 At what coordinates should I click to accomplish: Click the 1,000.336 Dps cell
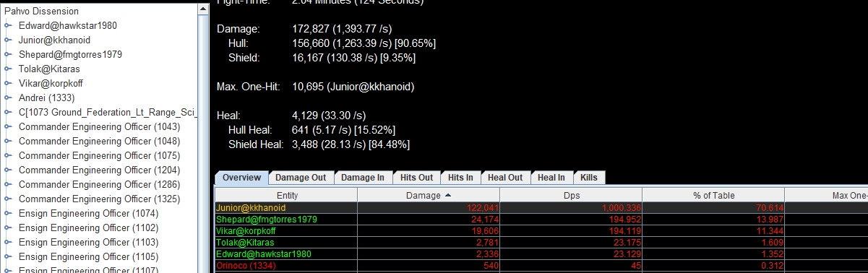click(571, 208)
